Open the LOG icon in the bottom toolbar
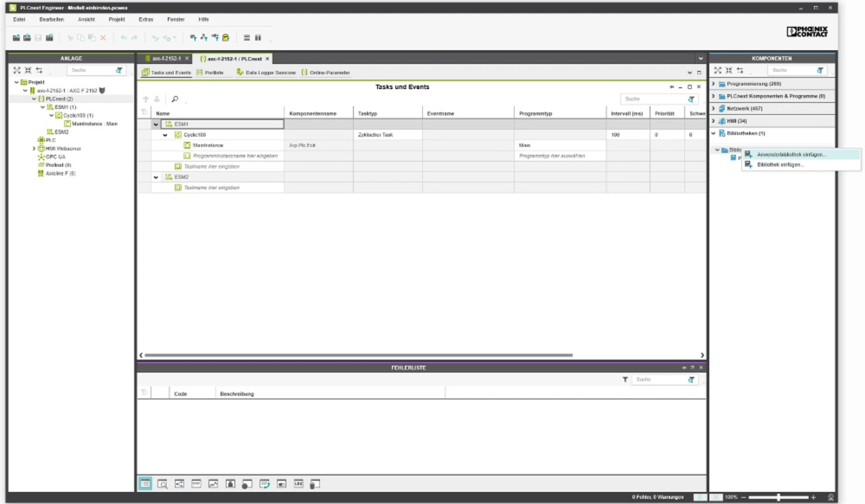865x504 pixels. pos(298,484)
